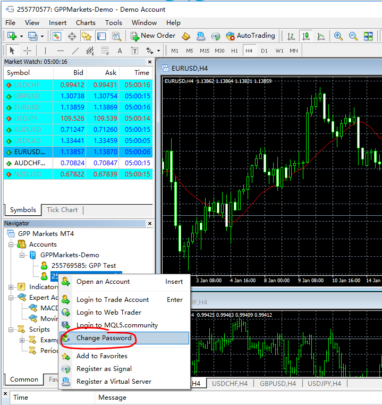Switch to the H4 timeframe

click(249, 51)
